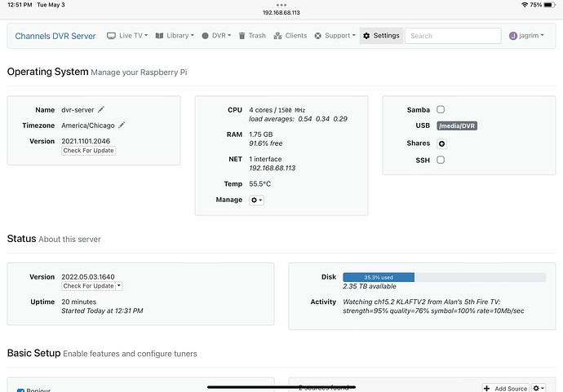Click the pencil icon next to dvr-server name
The width and height of the screenshot is (563, 392).
(102, 110)
